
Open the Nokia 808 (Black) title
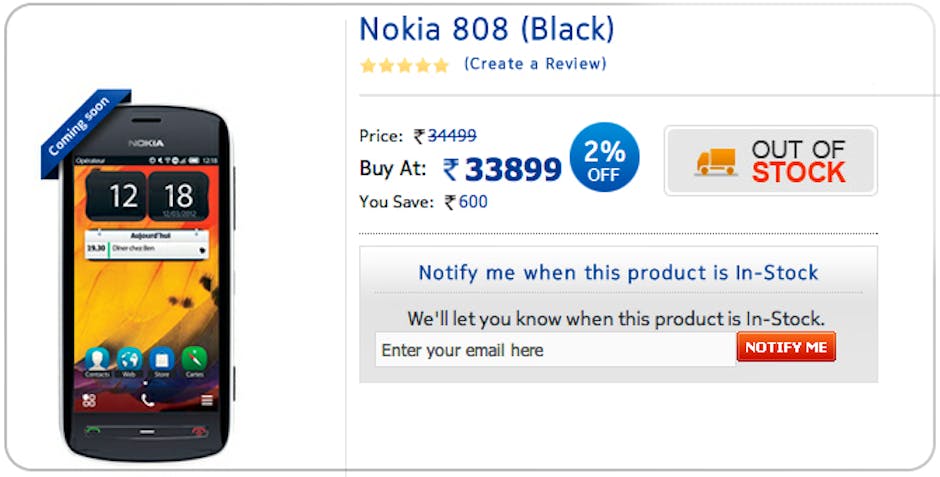[487, 29]
